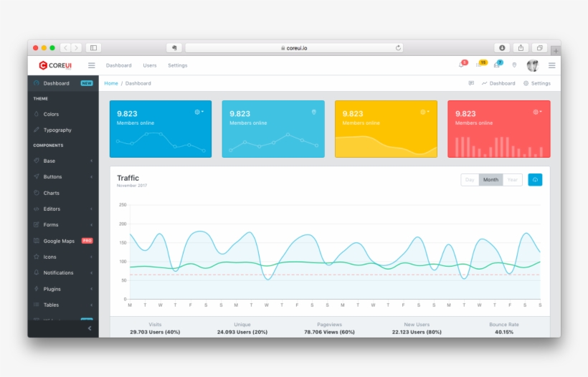
Task: Open the gear dropdown on the blue card
Action: (199, 112)
